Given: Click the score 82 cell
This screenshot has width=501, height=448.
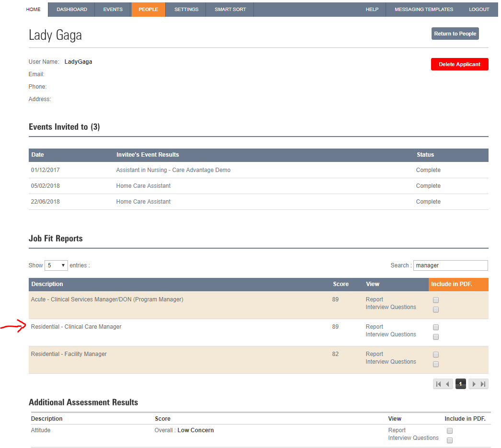Looking at the screenshot, I should [x=335, y=354].
